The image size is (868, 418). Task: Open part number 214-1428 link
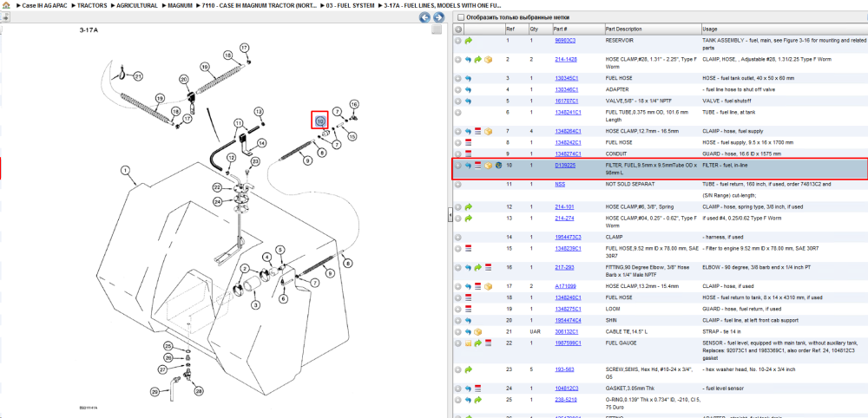click(566, 59)
